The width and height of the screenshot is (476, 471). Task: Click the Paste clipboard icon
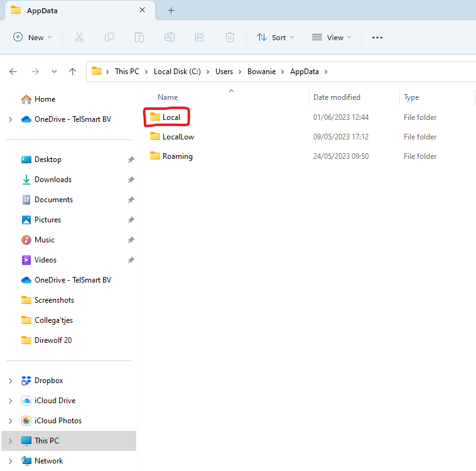(139, 38)
